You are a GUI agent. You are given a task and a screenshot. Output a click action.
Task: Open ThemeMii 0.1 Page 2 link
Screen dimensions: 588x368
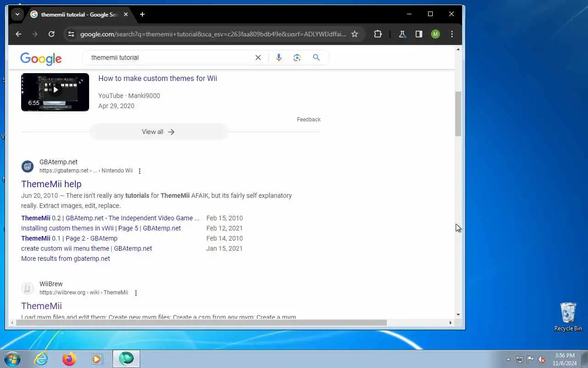[x=69, y=238]
